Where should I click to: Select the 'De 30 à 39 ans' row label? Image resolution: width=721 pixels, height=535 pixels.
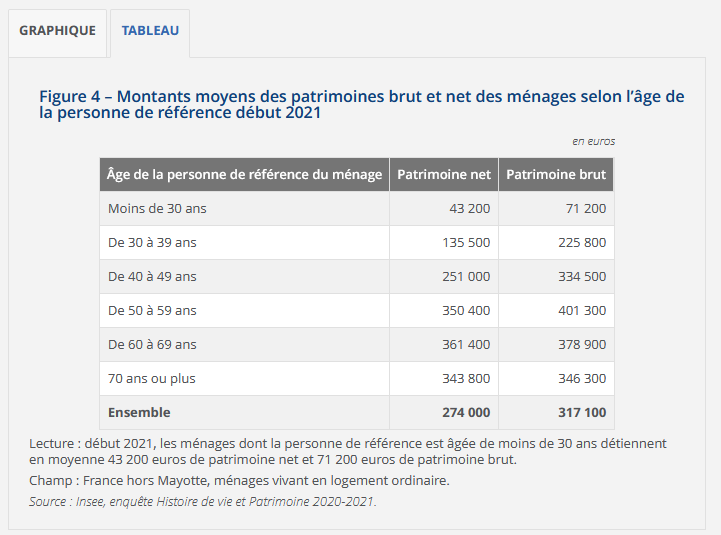point(152,242)
